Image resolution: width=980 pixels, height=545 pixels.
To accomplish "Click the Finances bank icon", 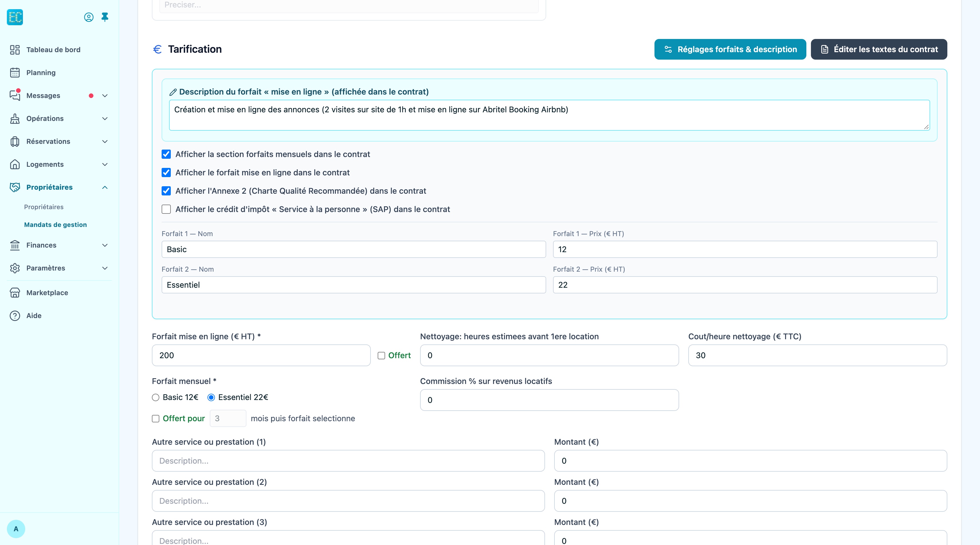I will point(15,245).
